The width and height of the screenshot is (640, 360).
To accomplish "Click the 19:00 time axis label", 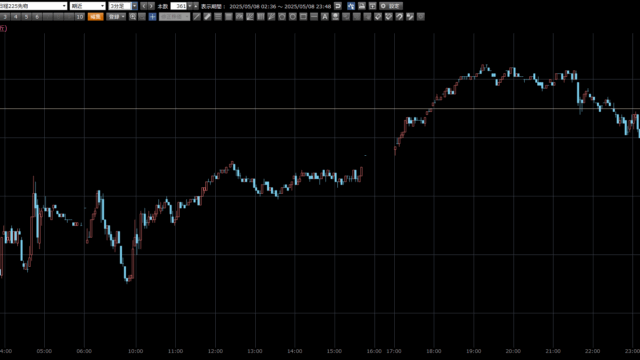I will [473, 351].
